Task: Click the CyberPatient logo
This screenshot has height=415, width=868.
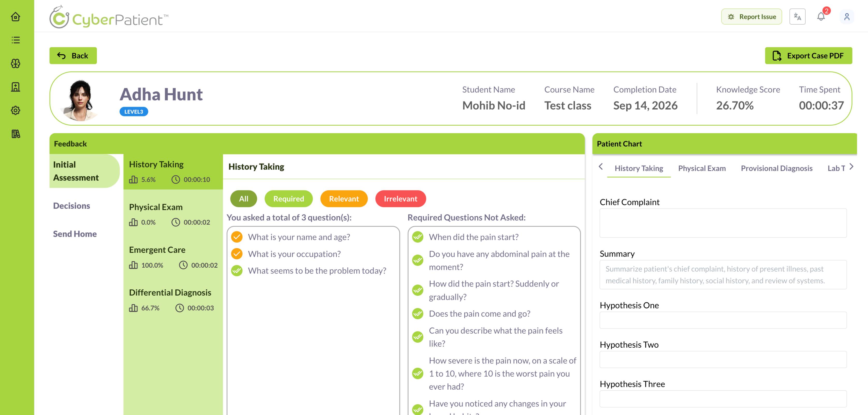Action: 108,17
